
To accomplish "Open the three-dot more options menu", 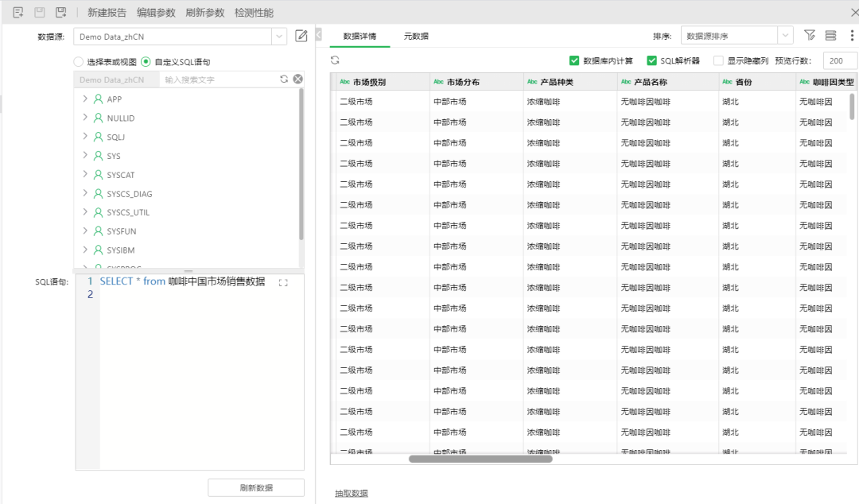I will pos(852,36).
